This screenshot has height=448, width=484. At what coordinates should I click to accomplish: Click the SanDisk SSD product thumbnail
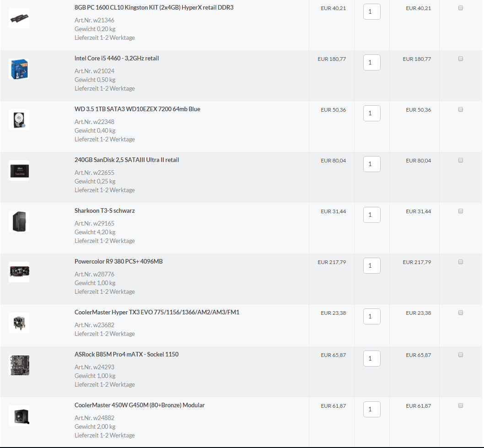(x=19, y=171)
